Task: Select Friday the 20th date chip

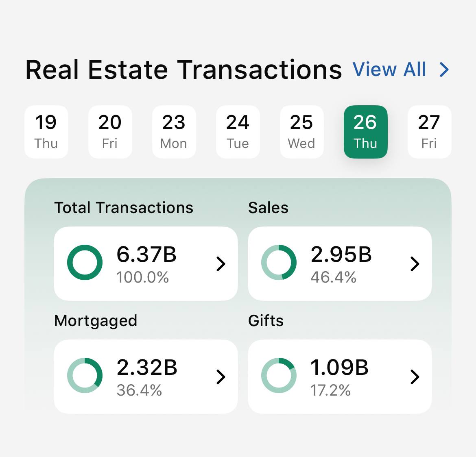Action: click(110, 131)
